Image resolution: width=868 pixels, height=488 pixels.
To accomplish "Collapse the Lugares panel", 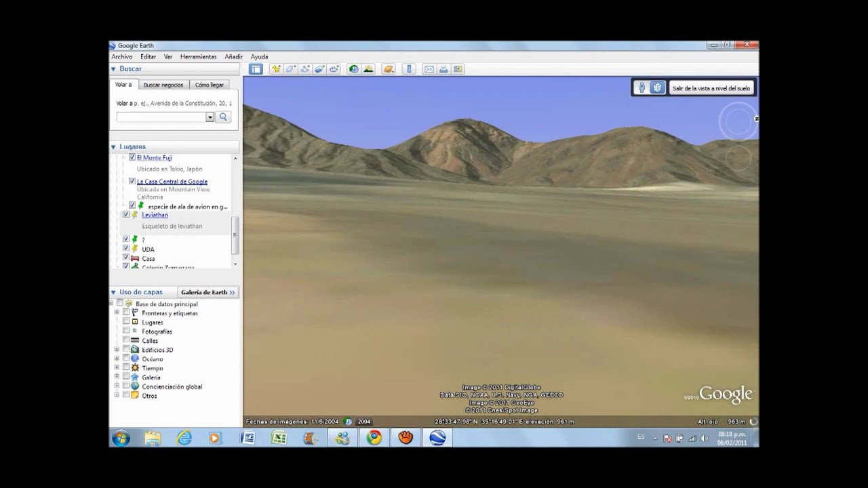I will click(113, 146).
